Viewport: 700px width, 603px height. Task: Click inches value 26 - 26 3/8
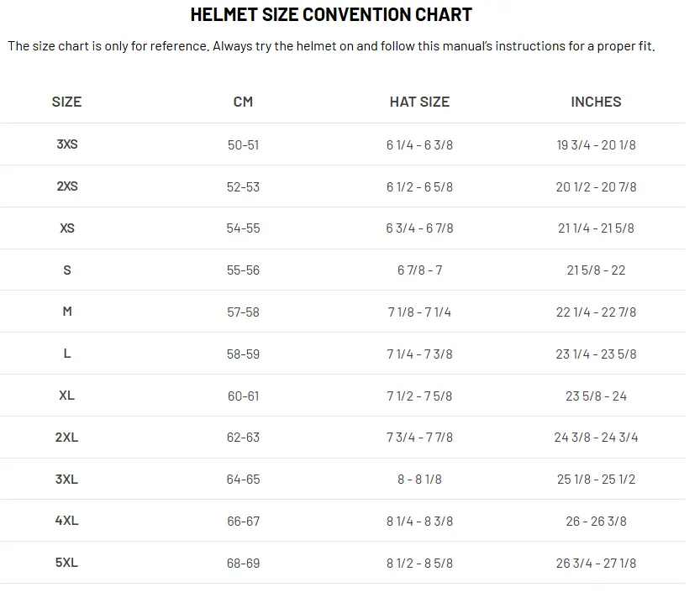tap(596, 522)
